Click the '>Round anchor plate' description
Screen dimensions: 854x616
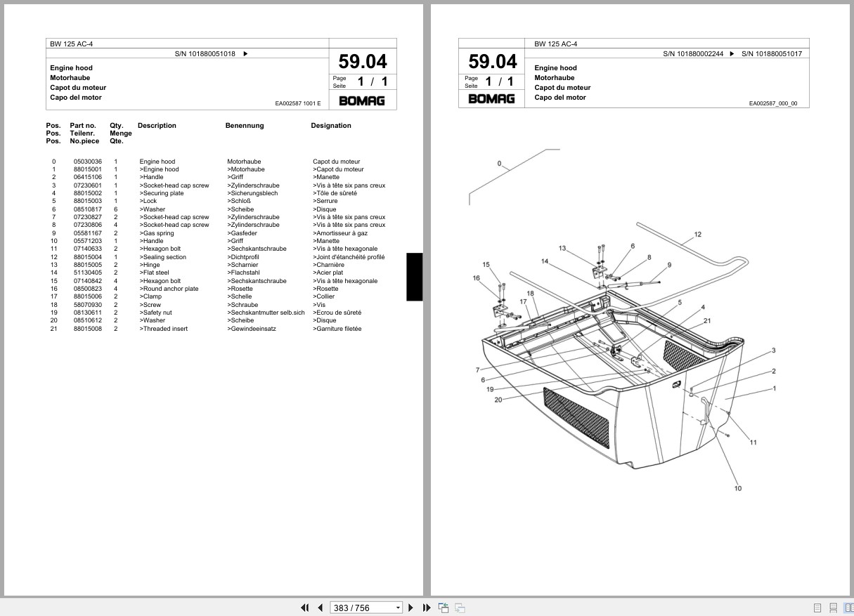click(x=169, y=289)
